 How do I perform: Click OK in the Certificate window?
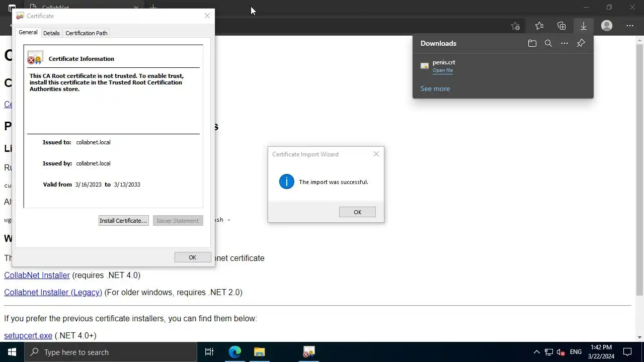193,257
